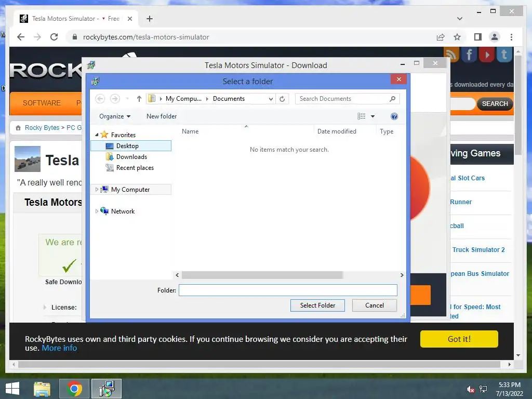Click My Compu... in address breadcrumb
The height and width of the screenshot is (399, 532).
(x=183, y=99)
